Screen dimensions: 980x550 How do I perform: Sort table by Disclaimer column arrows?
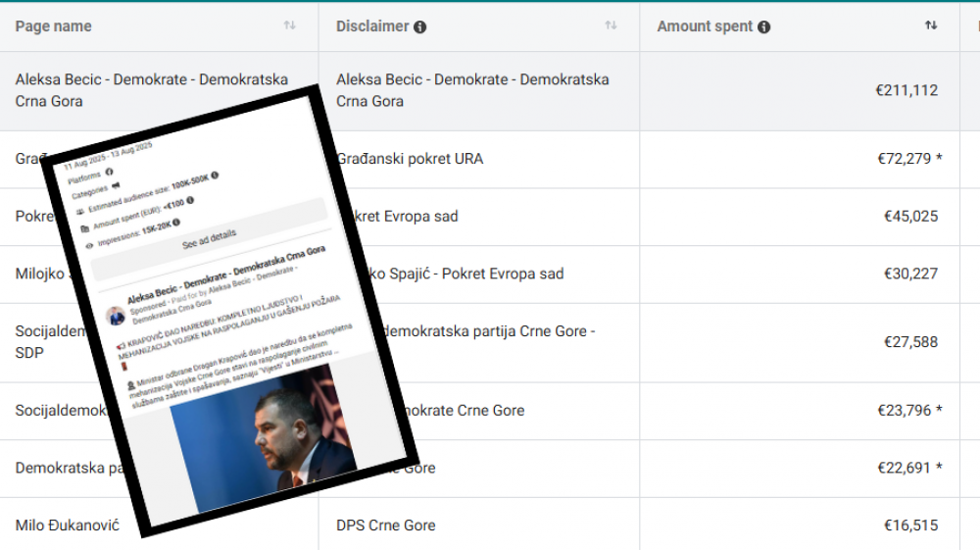point(611,25)
